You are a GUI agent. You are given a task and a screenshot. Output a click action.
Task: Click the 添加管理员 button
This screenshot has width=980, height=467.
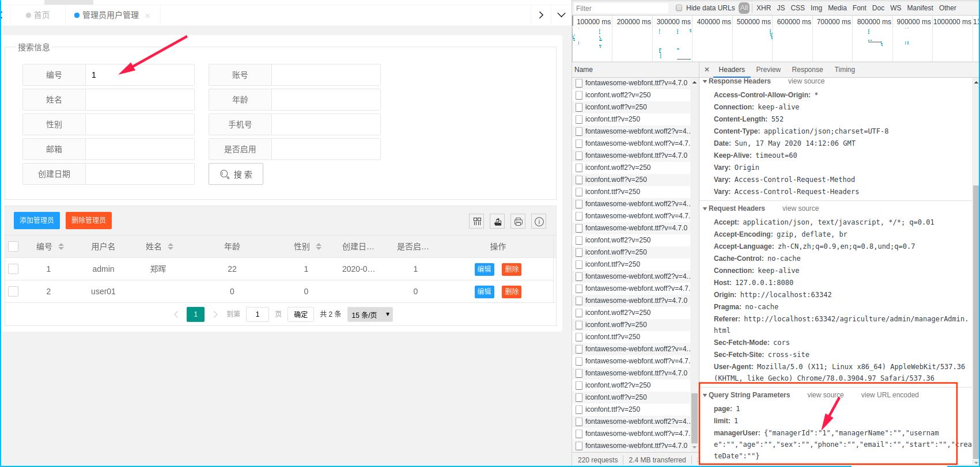click(x=37, y=221)
